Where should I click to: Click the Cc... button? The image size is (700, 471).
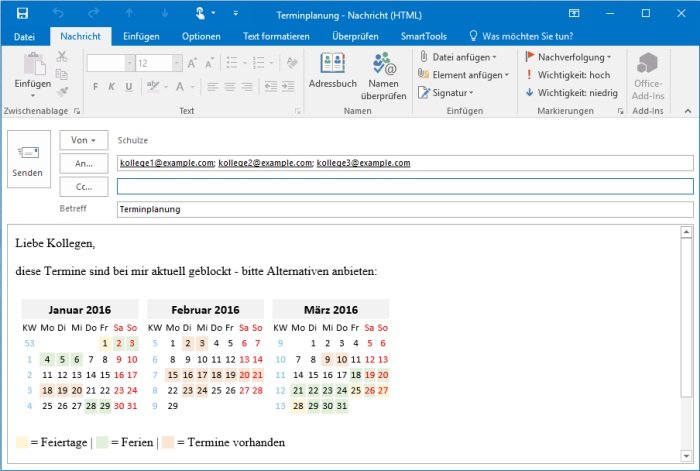83,187
